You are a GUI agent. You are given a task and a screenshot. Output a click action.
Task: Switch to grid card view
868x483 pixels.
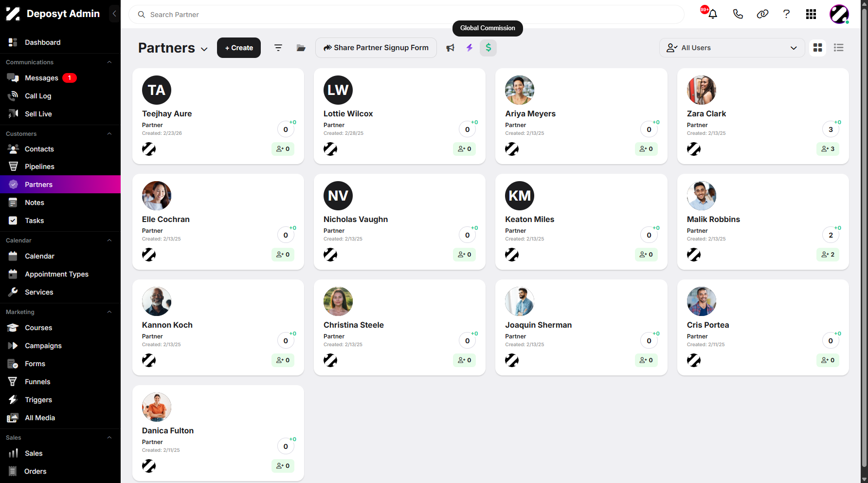point(818,48)
